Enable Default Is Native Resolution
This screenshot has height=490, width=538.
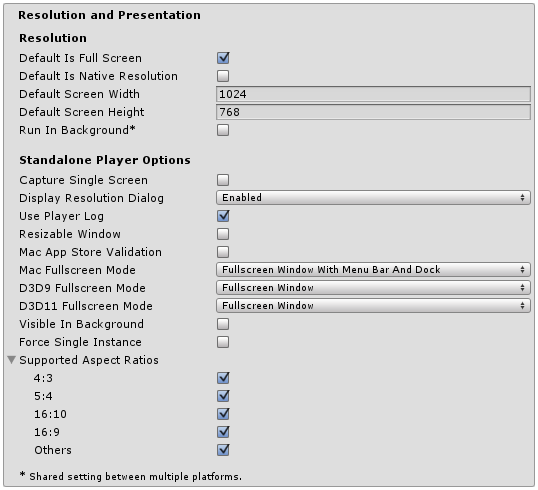coord(223,76)
